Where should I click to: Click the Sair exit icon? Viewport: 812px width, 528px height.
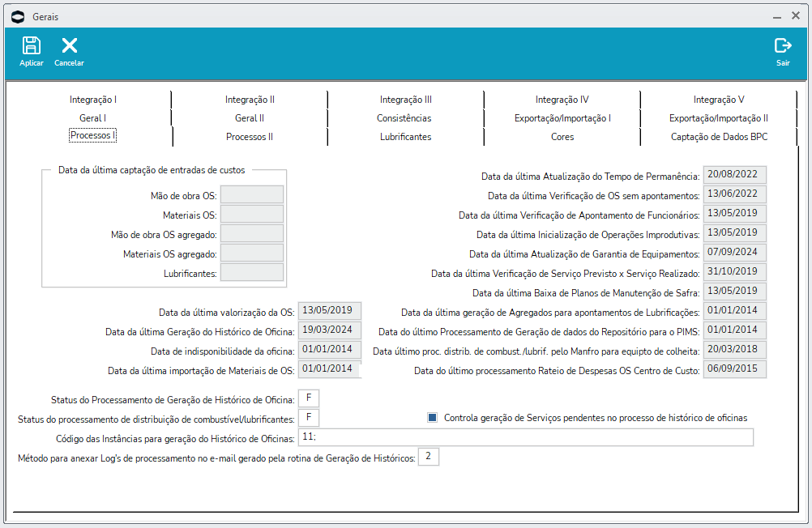point(783,45)
